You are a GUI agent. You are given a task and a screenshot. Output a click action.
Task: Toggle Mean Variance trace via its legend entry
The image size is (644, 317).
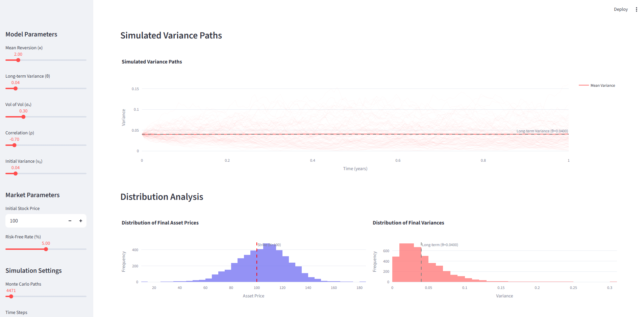tap(603, 85)
